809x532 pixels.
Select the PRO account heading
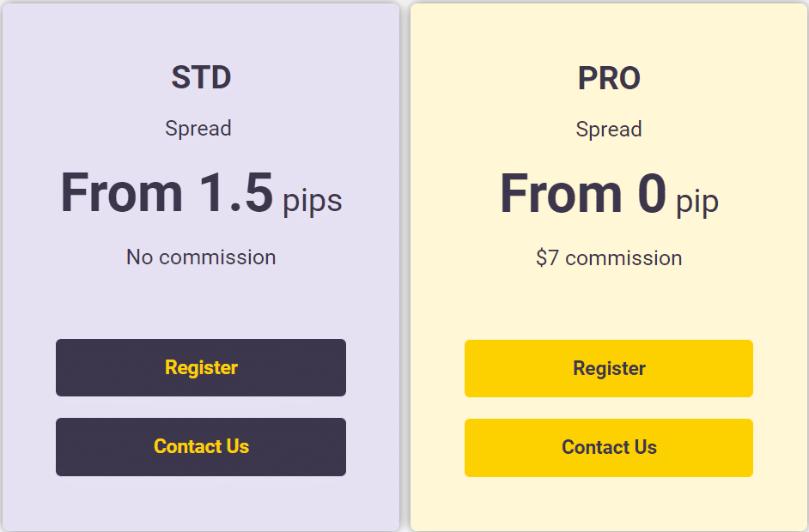pos(610,78)
